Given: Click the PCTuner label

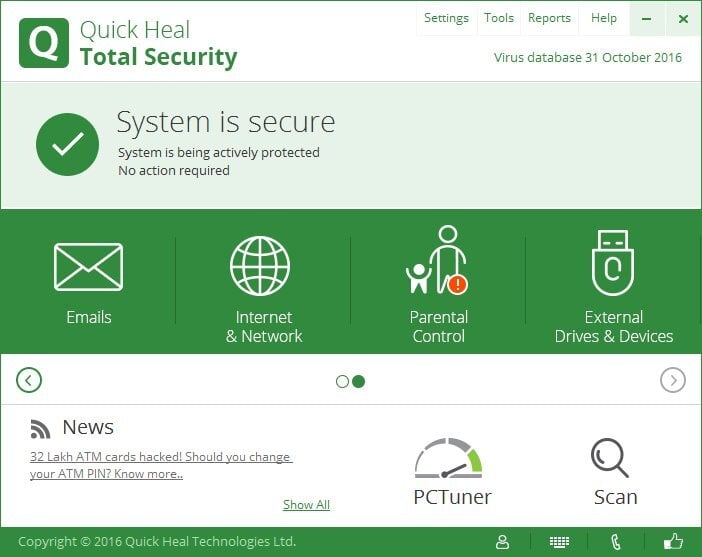Looking at the screenshot, I should (x=452, y=497).
